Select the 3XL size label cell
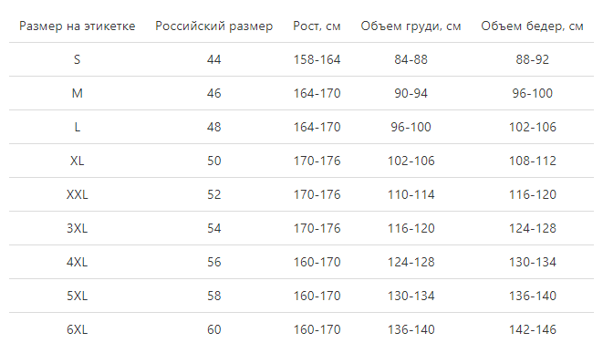The image size is (603, 364). tap(77, 229)
